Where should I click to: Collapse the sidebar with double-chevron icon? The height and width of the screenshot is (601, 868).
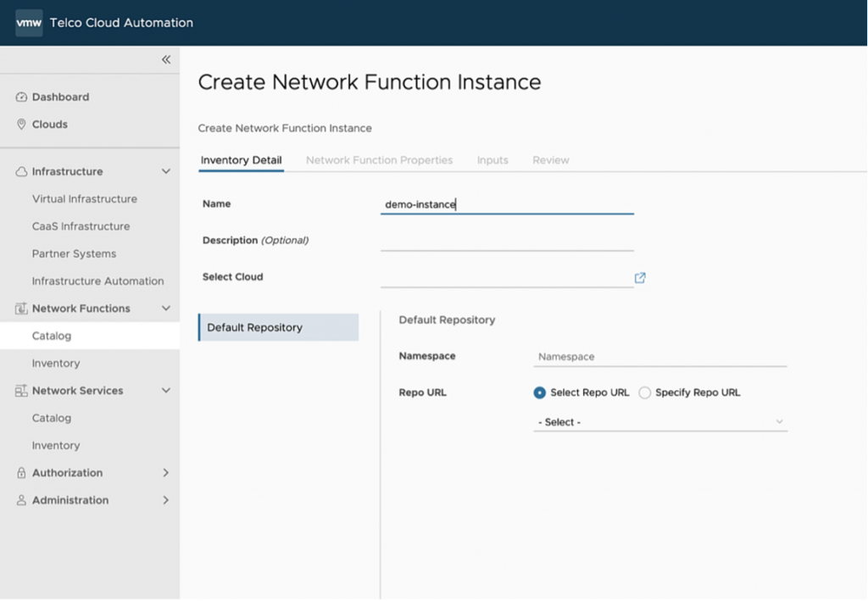[x=166, y=59]
